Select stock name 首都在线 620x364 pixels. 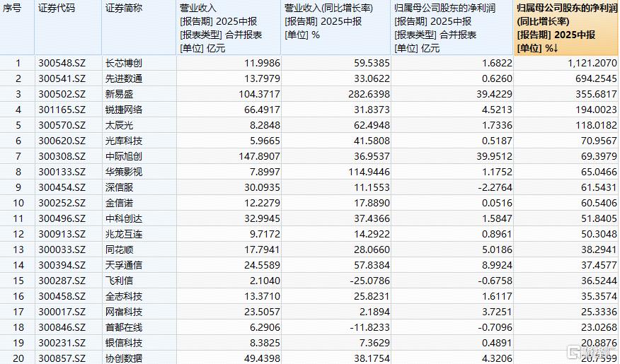[x=124, y=328]
